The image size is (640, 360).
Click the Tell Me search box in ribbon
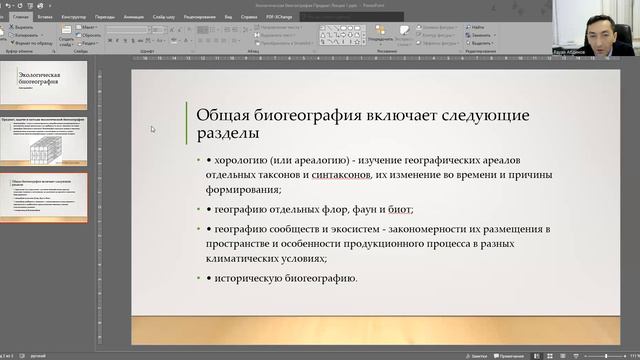(352, 17)
